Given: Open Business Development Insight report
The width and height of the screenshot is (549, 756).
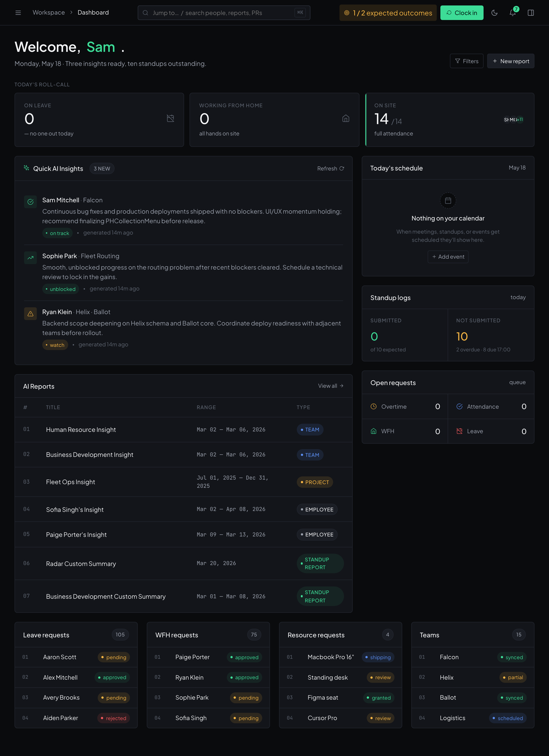Looking at the screenshot, I should tap(183, 455).
